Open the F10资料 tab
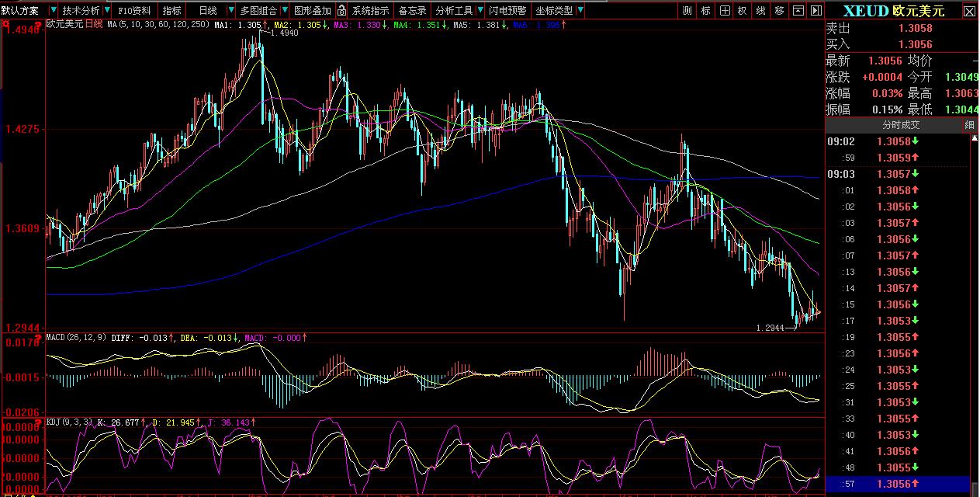The image size is (980, 497). pos(135,10)
